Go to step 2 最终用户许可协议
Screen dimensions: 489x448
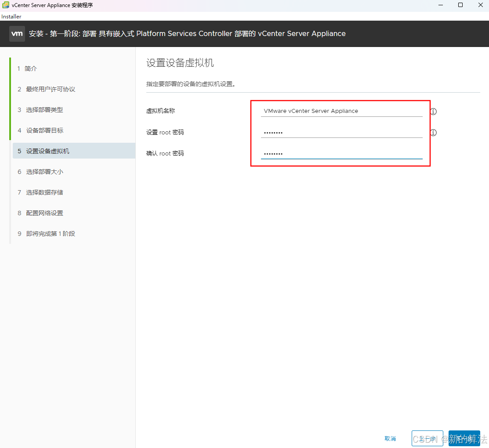pyautogui.click(x=47, y=89)
